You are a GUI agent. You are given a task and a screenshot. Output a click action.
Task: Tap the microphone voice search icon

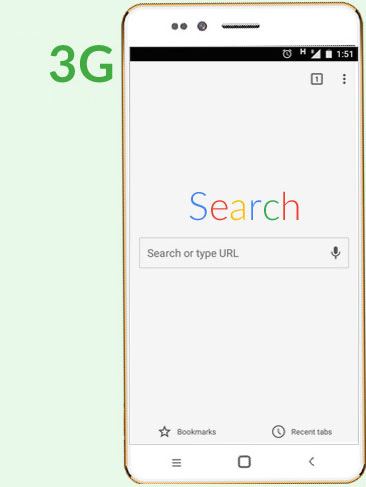point(335,253)
